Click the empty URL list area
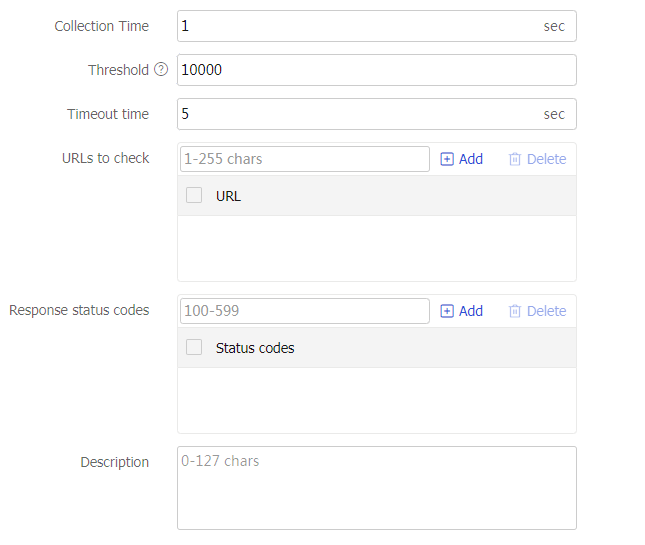Screen dimensions: 645x545 coord(376,248)
